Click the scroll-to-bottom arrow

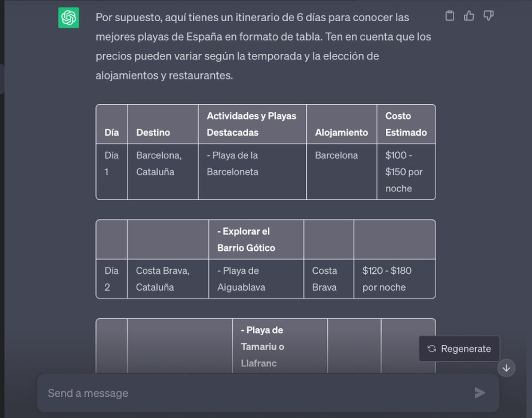(x=506, y=368)
